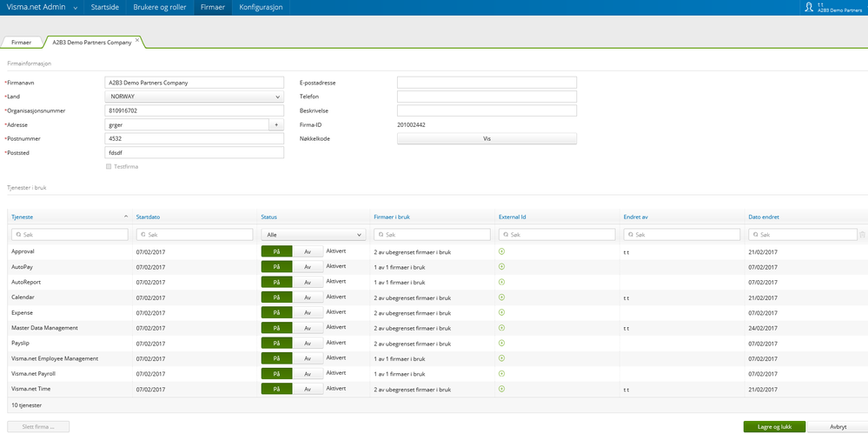Viewport: 868px width, 441px height.
Task: Turn Visma.net Time service På
Action: pos(277,390)
